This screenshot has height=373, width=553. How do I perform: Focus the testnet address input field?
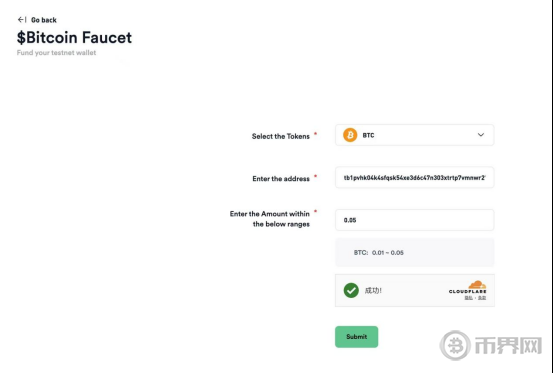tap(414, 178)
